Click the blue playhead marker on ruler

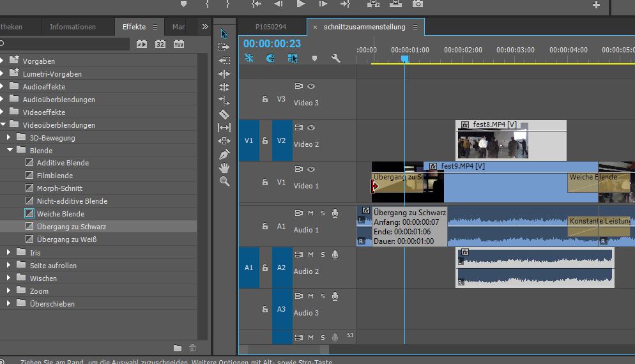click(404, 59)
